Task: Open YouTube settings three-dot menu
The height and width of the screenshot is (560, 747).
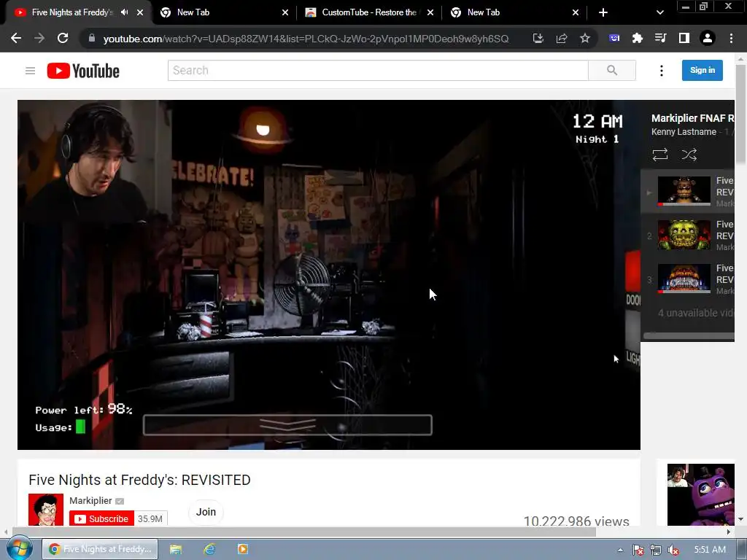Action: [x=661, y=71]
